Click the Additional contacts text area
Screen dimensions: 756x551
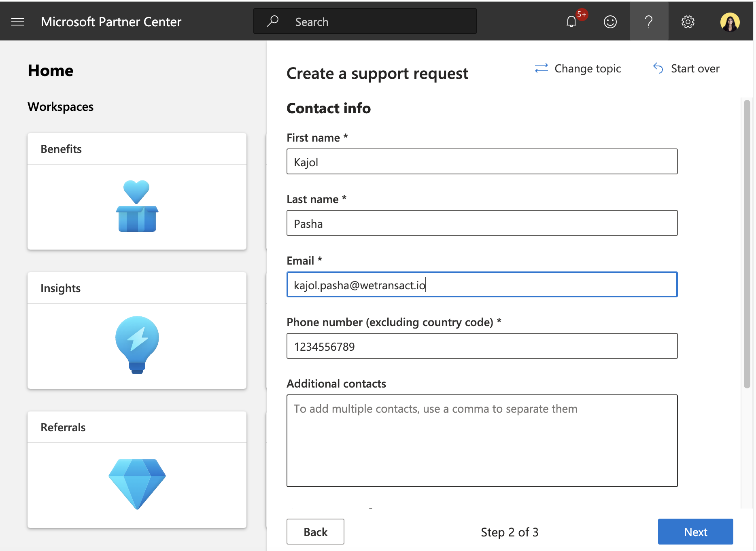pyautogui.click(x=482, y=441)
